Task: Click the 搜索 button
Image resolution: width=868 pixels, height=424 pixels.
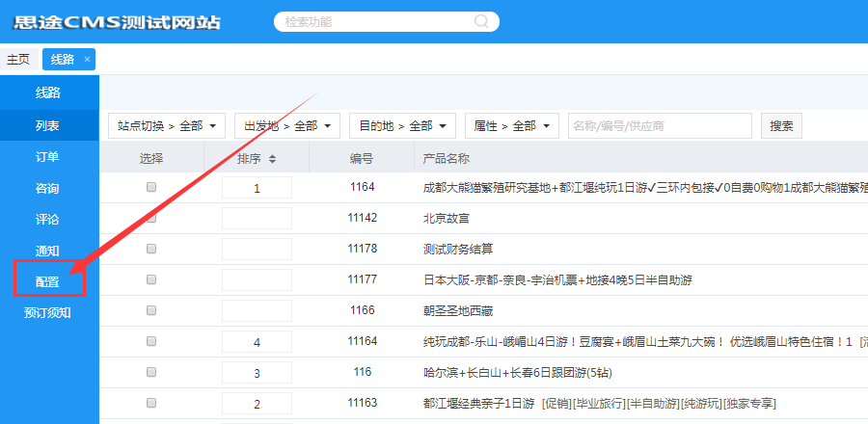Action: coord(781,126)
